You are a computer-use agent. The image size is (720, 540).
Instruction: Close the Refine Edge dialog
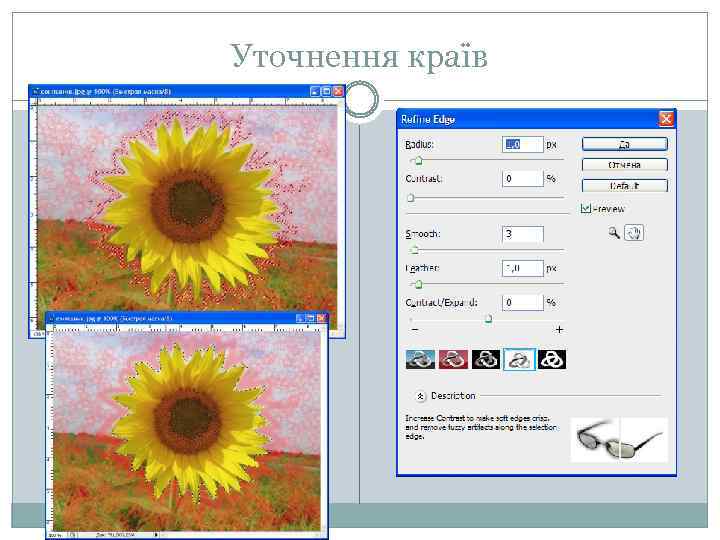(666, 119)
